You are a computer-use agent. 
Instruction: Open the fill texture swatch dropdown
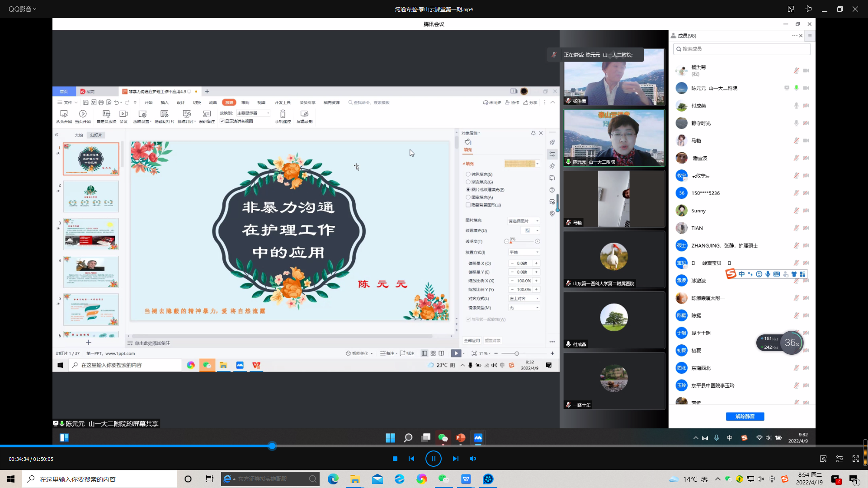pos(522,164)
